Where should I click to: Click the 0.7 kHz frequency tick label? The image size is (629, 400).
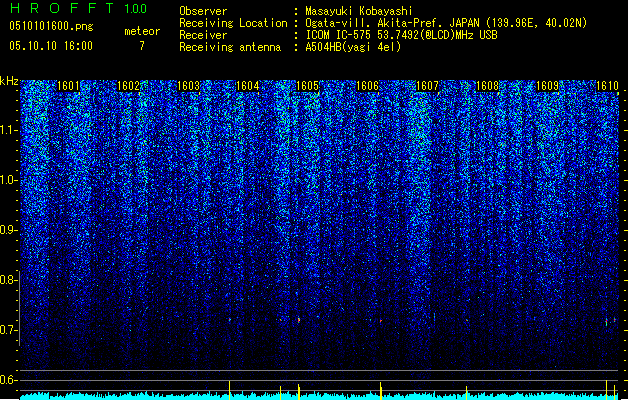click(x=8, y=330)
